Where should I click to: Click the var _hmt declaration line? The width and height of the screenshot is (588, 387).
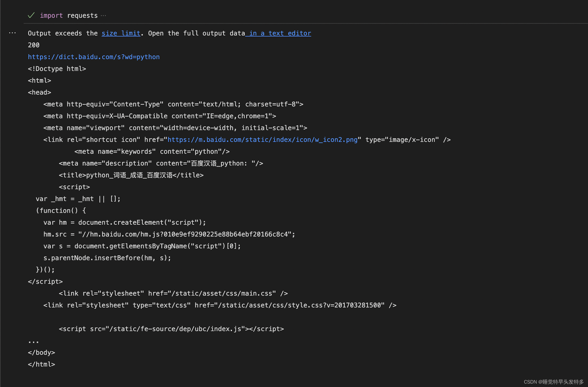pyautogui.click(x=78, y=199)
